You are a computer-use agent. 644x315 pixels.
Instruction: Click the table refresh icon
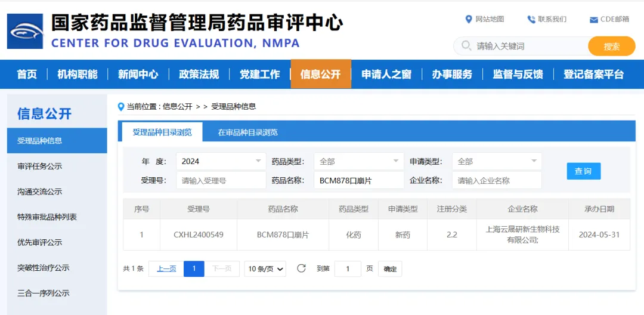click(301, 268)
